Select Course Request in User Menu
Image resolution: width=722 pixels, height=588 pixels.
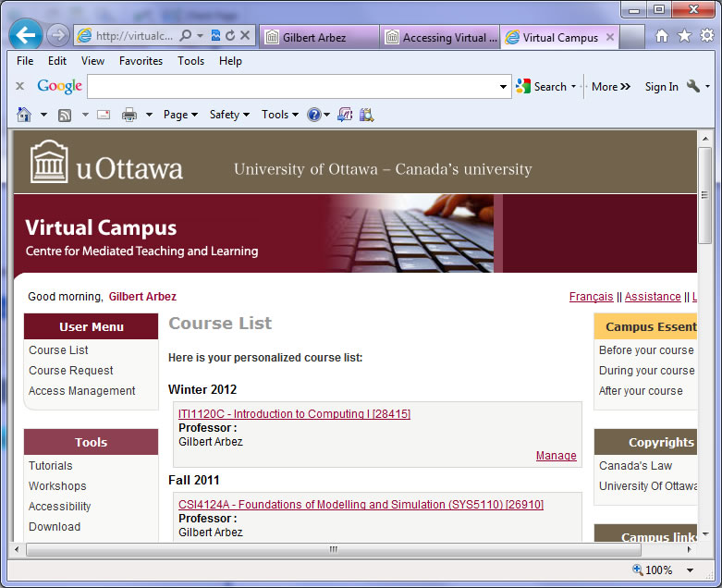coord(71,370)
